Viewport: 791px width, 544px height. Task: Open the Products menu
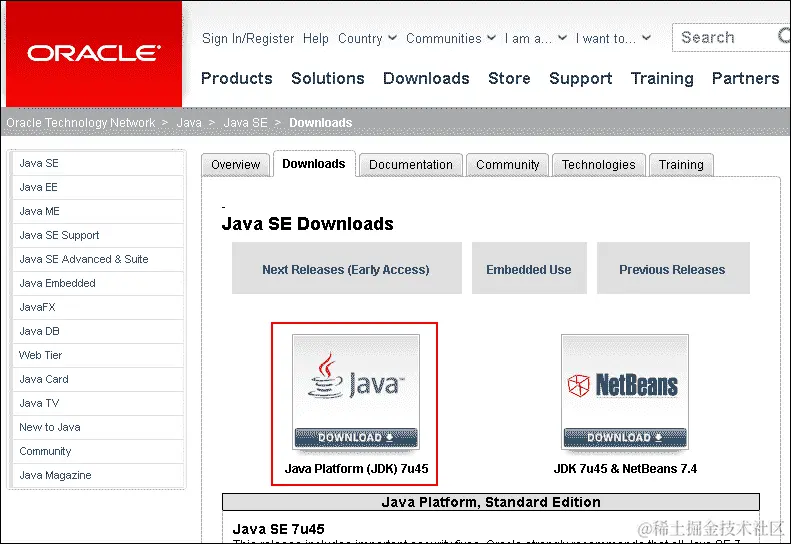pyautogui.click(x=237, y=78)
